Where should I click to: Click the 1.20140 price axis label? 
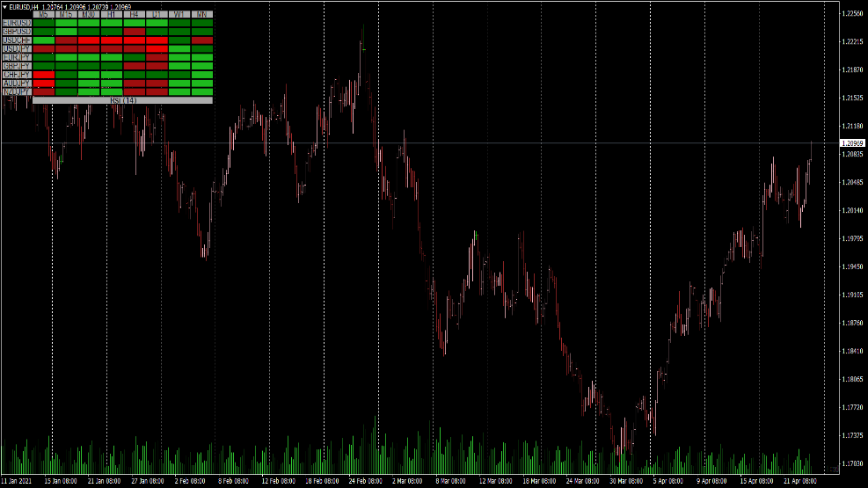[852, 211]
